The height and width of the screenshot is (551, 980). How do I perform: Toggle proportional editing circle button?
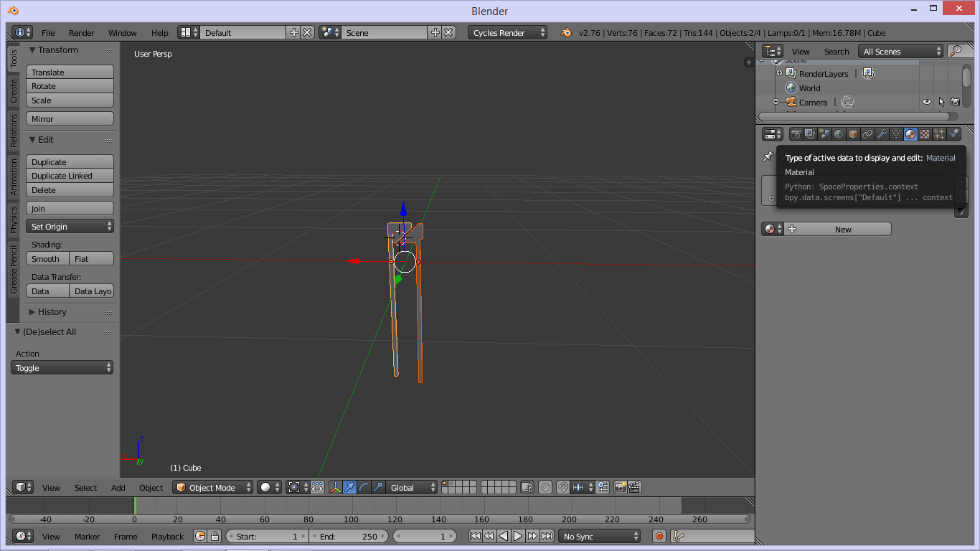(545, 487)
